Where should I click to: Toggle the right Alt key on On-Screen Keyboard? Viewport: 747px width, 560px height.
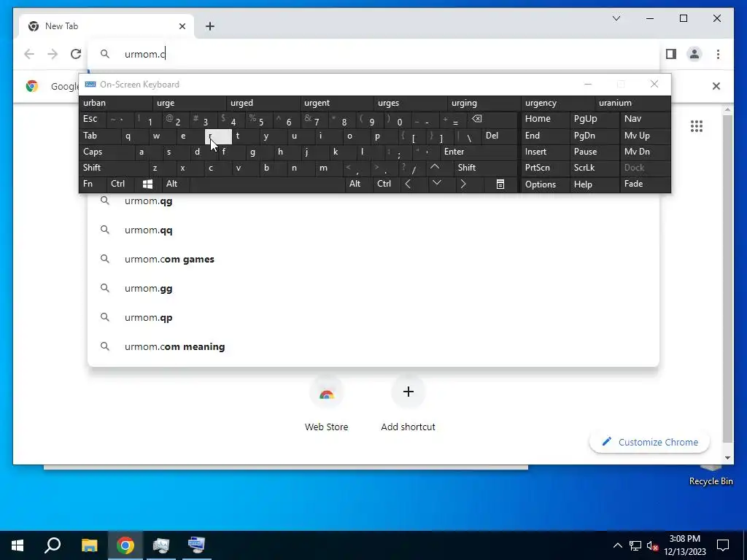point(358,184)
